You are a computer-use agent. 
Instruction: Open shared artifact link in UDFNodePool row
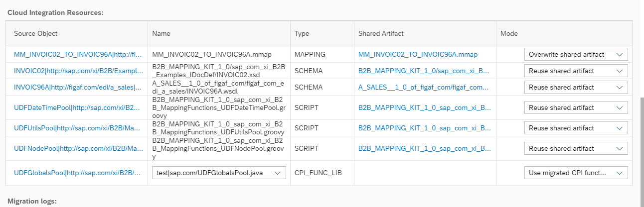(425, 148)
